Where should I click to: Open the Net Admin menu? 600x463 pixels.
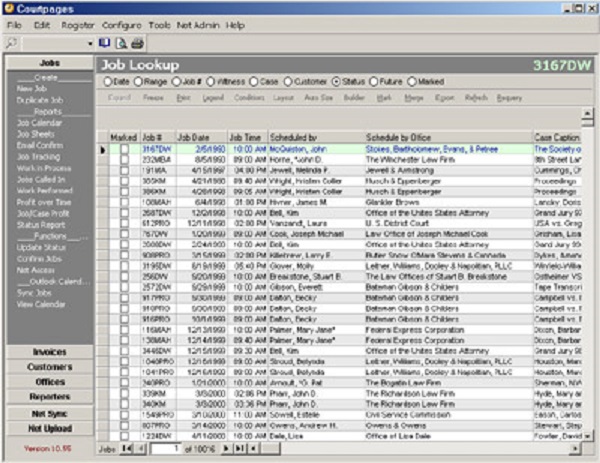pyautogui.click(x=198, y=25)
